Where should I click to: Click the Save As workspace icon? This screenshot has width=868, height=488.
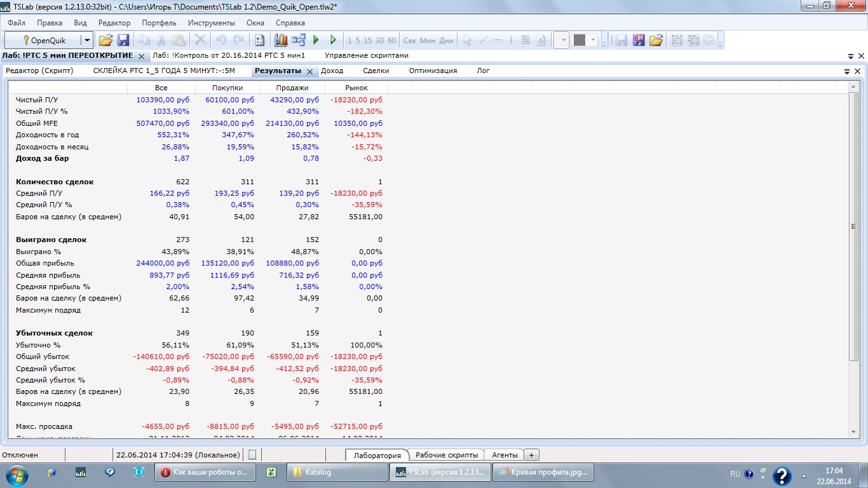[x=639, y=40]
